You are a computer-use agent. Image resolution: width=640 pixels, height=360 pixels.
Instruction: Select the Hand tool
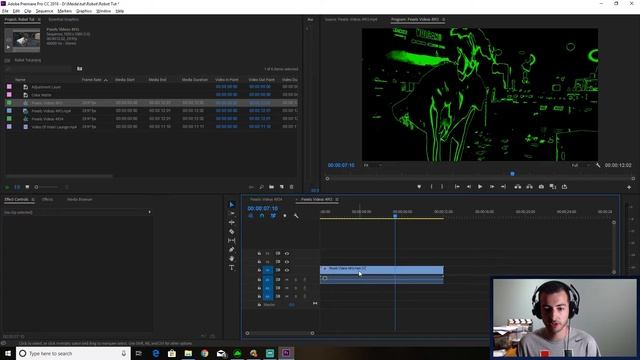pyautogui.click(x=232, y=258)
